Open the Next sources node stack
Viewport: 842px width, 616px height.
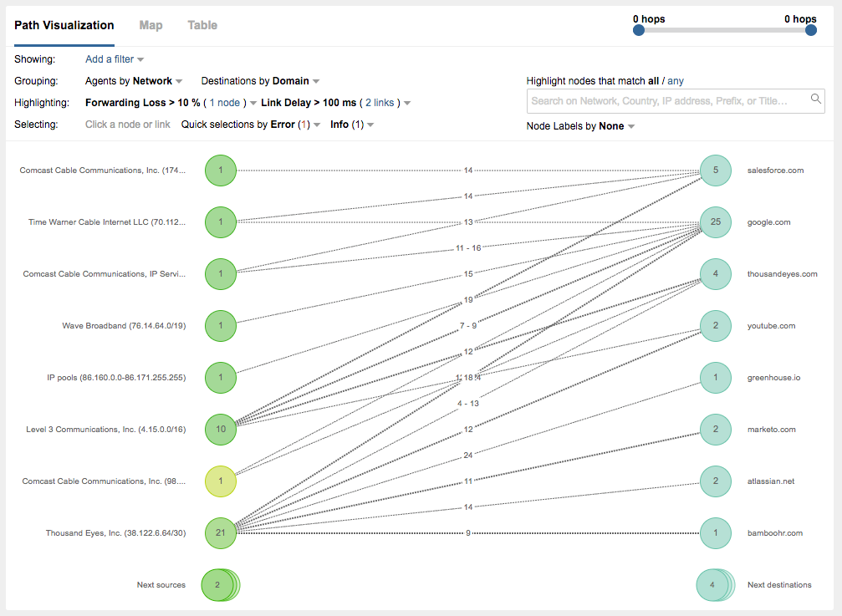point(220,585)
